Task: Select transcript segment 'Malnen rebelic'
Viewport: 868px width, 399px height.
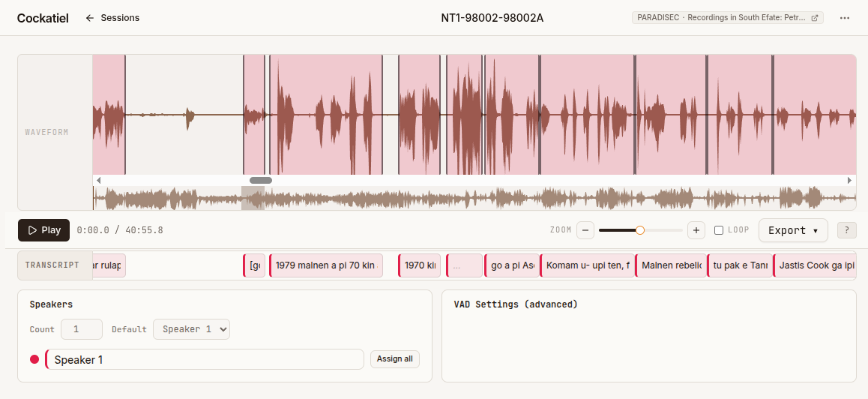Action: tap(671, 265)
